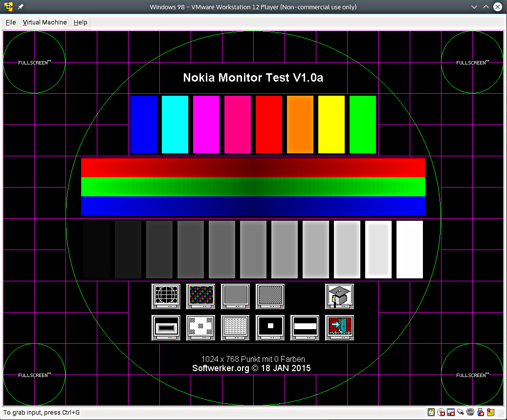Click the graduation cap help icon
The height and width of the screenshot is (420, 507).
[339, 296]
